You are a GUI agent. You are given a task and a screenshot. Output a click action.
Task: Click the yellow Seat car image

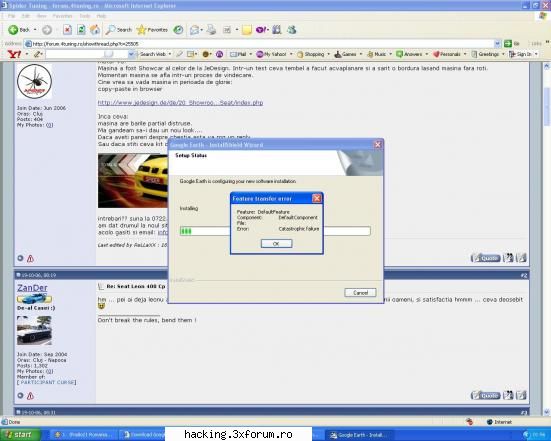pos(133,181)
